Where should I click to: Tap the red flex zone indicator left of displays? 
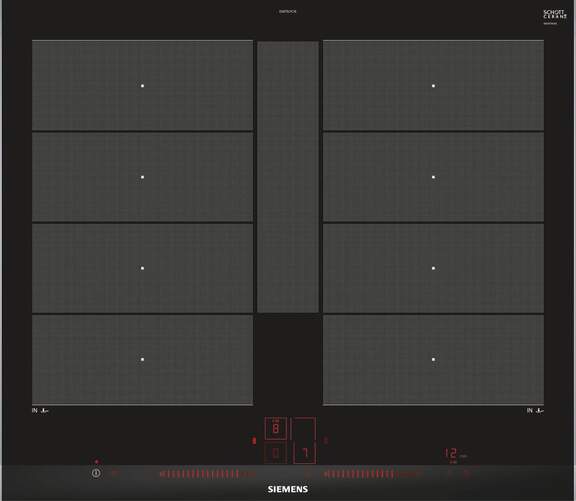coord(254,440)
